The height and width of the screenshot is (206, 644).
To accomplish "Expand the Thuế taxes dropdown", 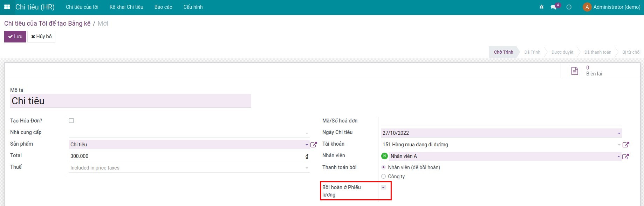I will point(307,168).
